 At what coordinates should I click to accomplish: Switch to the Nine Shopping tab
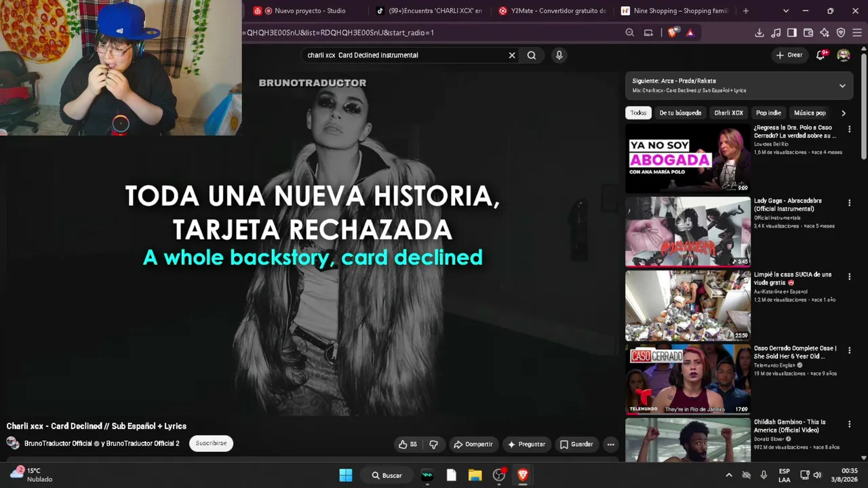pyautogui.click(x=675, y=11)
